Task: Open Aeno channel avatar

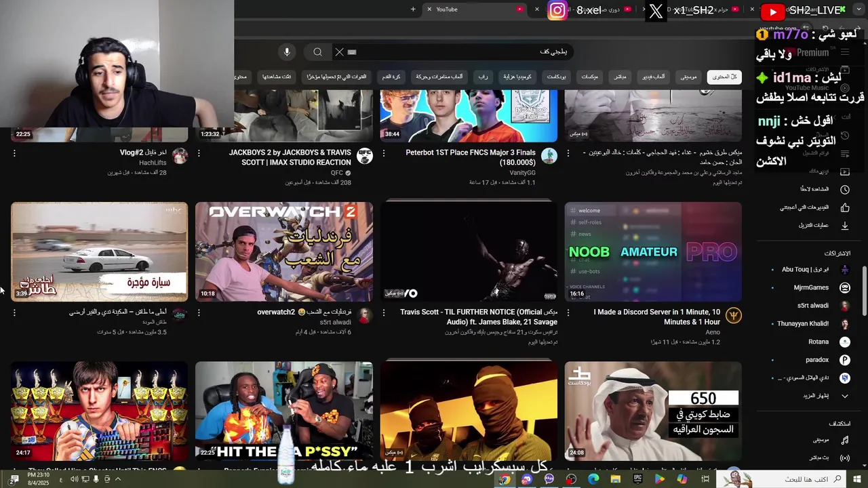Action: click(734, 315)
